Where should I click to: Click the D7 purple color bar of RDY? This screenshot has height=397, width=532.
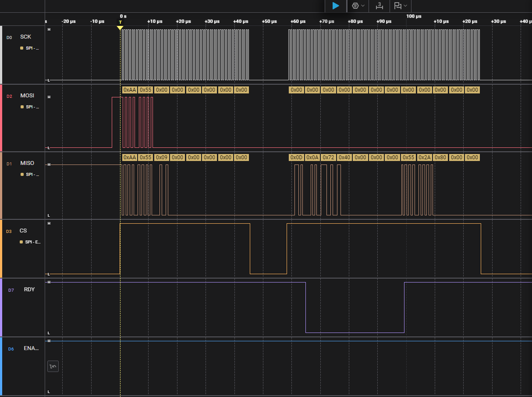[x=1, y=308]
